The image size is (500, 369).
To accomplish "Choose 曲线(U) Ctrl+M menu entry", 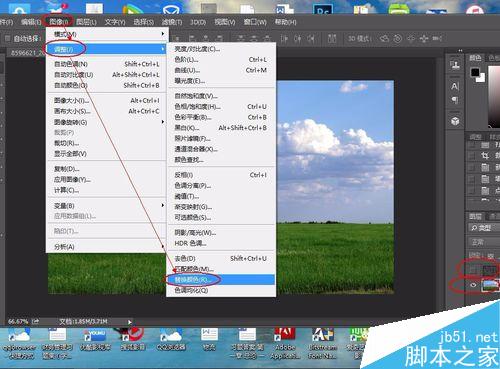I will (221, 70).
